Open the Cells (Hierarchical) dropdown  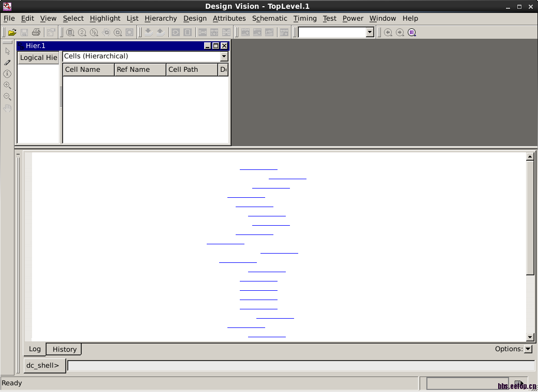click(224, 56)
